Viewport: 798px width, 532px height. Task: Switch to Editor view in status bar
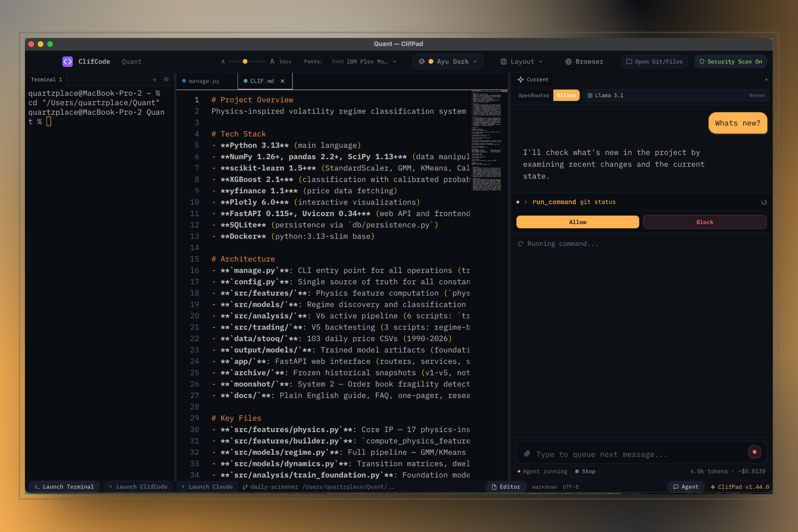tap(506, 487)
